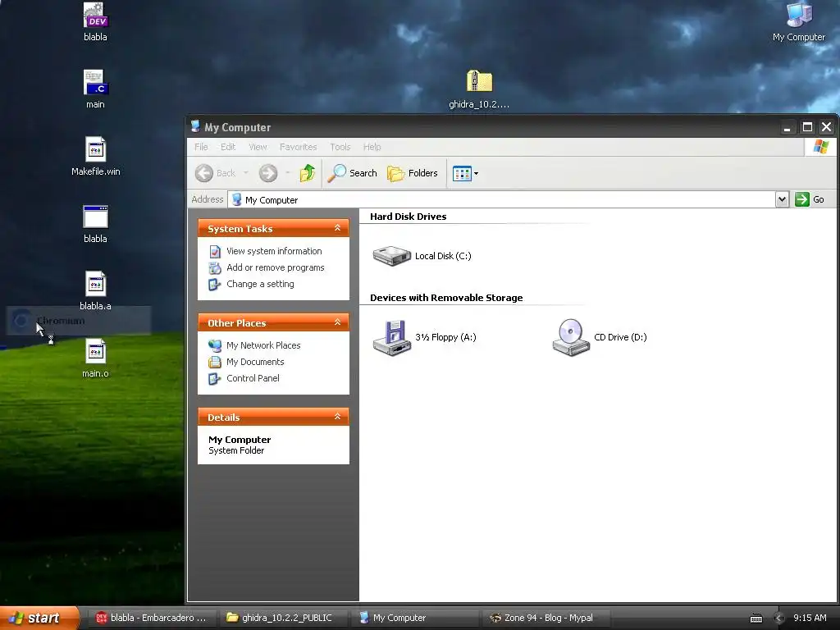Select the main .C file desktop icon

95,89
